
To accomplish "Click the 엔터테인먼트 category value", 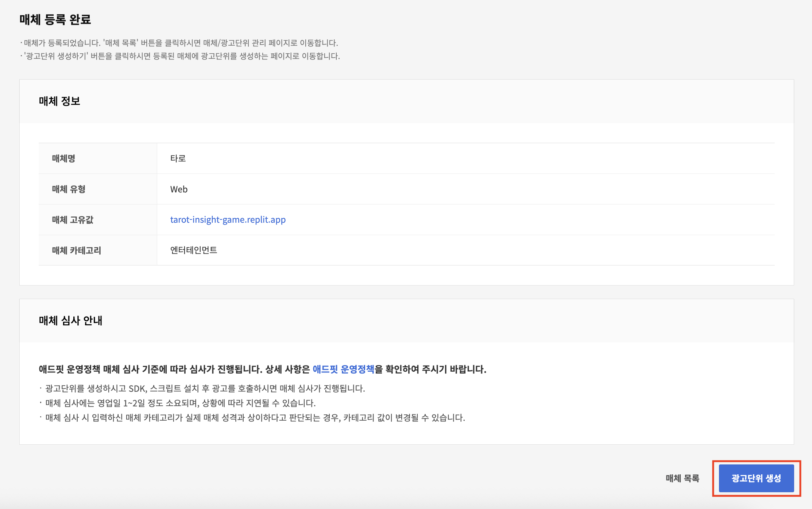I will coord(194,250).
